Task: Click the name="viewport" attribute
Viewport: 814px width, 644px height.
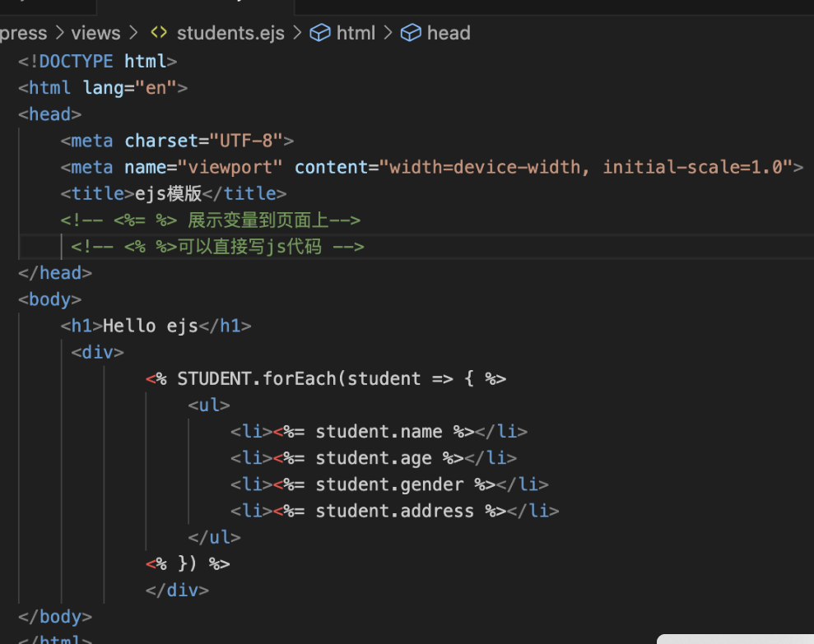Action: (203, 167)
